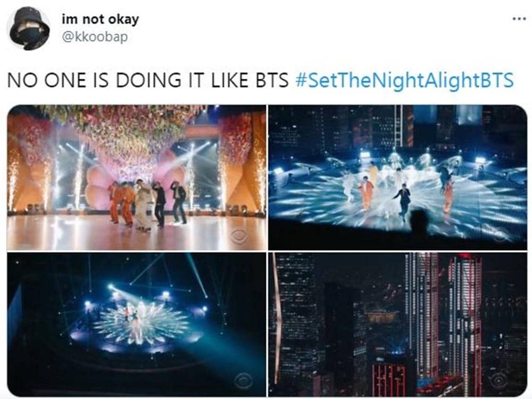The image size is (532, 399).
Task: Open the @kkoobap handle
Action: (95, 36)
